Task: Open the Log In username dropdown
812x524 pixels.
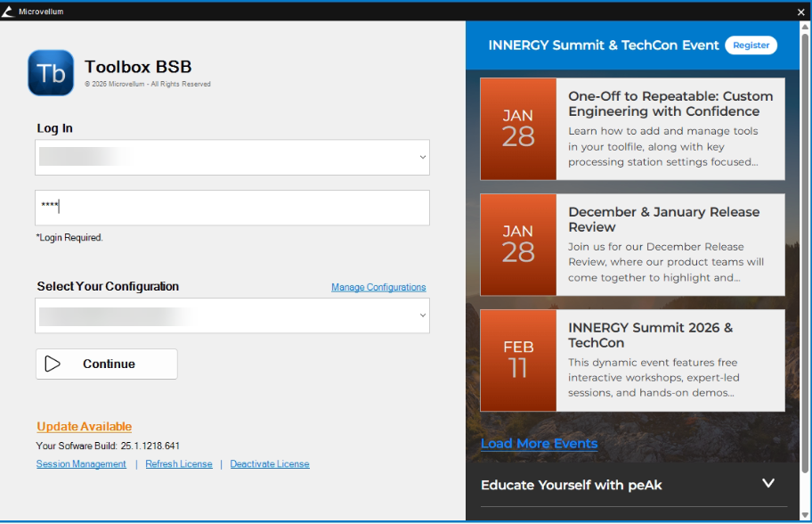Action: point(423,158)
